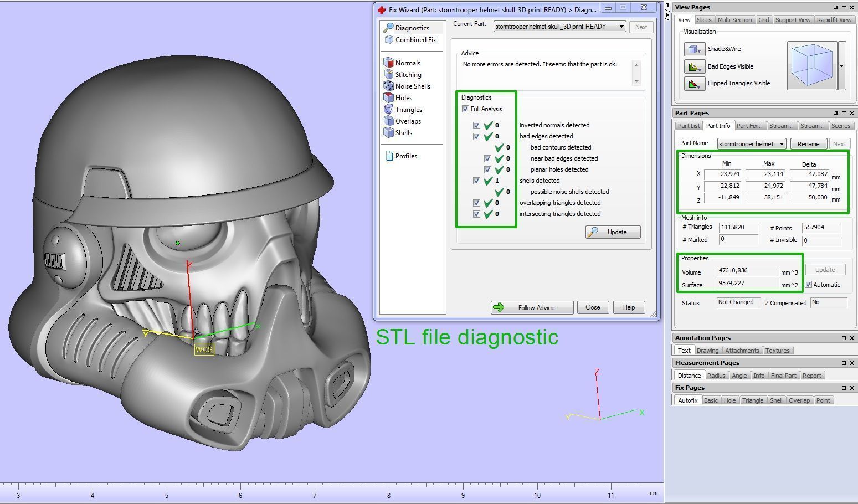The width and height of the screenshot is (858, 504).
Task: Click the X Min dimension field
Action: click(x=722, y=174)
